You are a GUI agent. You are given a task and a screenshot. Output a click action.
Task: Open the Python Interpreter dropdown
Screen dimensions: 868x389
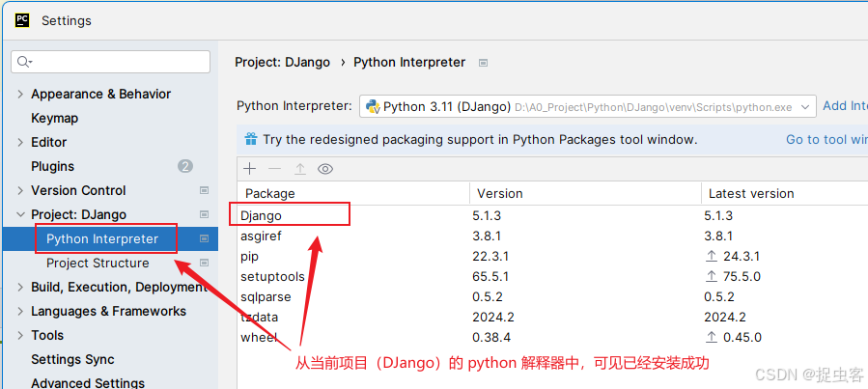click(x=588, y=106)
